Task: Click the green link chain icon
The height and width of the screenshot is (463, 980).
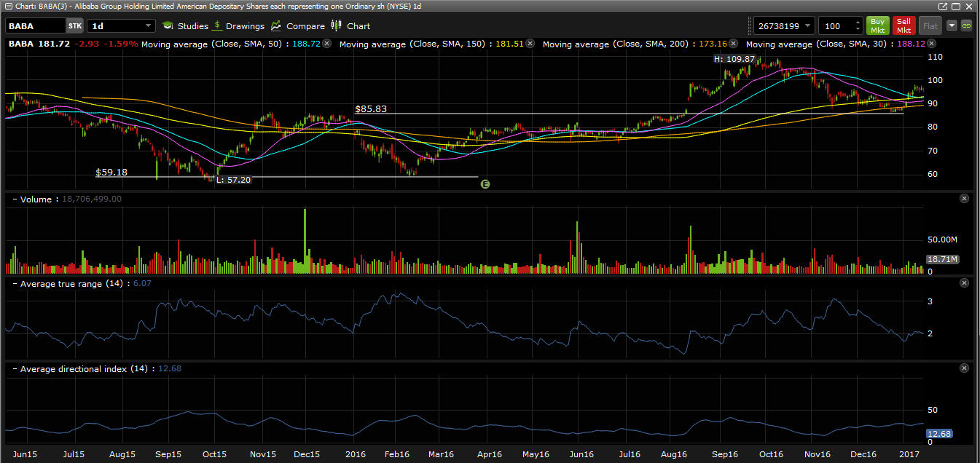Action: 967,25
